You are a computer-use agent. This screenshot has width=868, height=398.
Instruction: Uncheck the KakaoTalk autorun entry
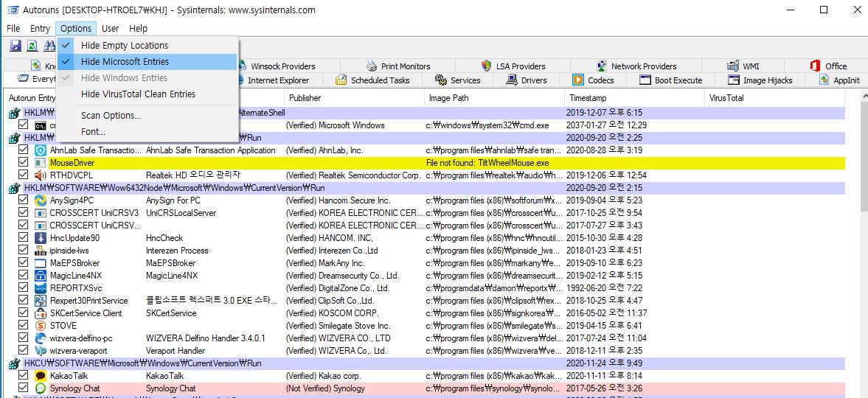(x=24, y=375)
